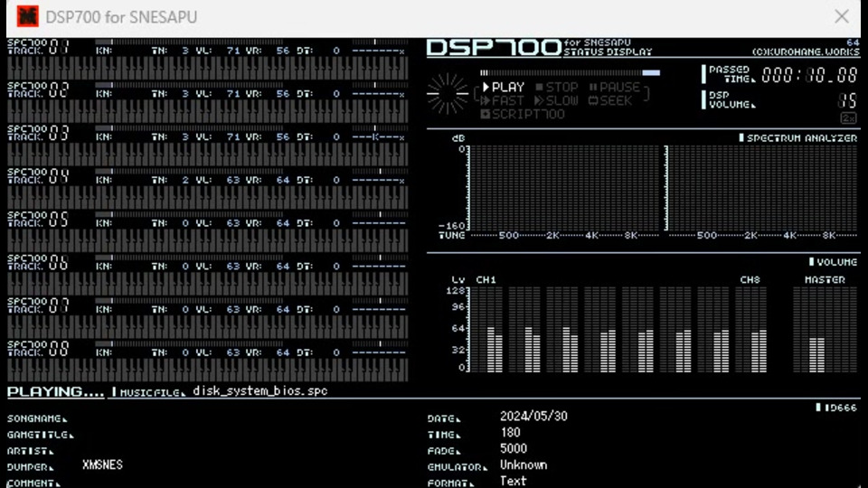Image resolution: width=868 pixels, height=488 pixels.
Task: Click the SONGNAME field label
Action: pos(37,418)
